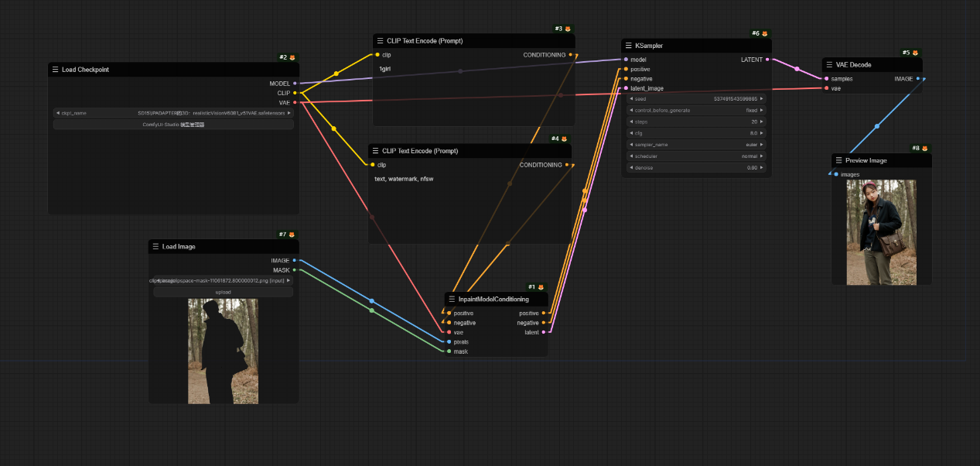980x466 pixels.
Task: Click the upload button in Load Image
Action: coord(223,293)
